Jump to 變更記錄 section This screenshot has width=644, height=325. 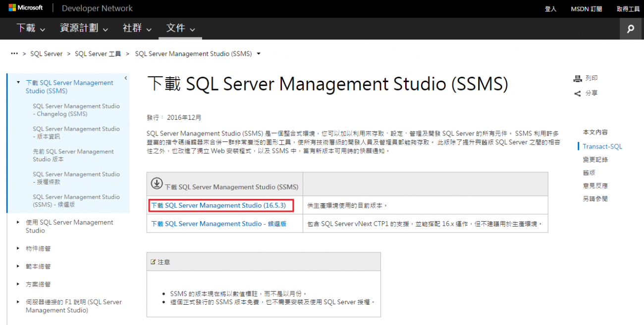(x=595, y=160)
